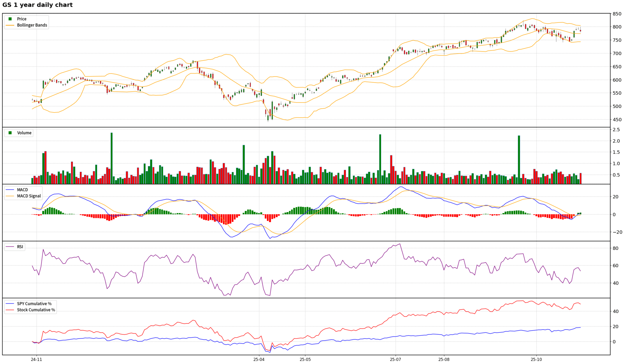625x364 pixels.
Task: Click the 450 price axis label
Action: [x=617, y=120]
